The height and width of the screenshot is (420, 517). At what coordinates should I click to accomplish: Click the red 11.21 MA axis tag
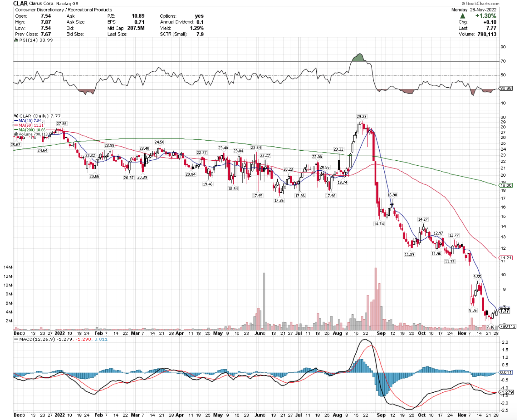tap(506, 258)
